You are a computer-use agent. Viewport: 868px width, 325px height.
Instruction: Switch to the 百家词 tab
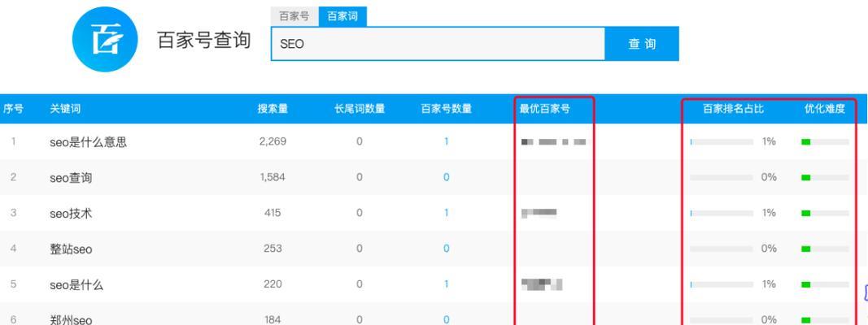pos(342,16)
